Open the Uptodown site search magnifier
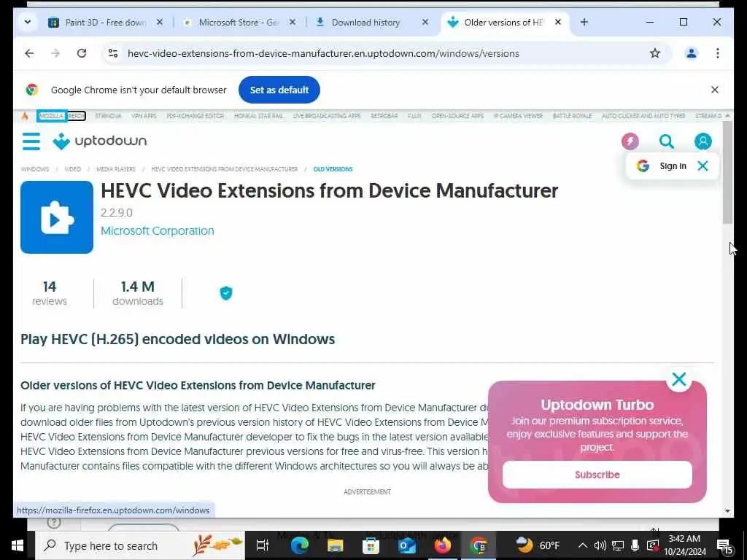Image resolution: width=747 pixels, height=560 pixels. (x=666, y=141)
